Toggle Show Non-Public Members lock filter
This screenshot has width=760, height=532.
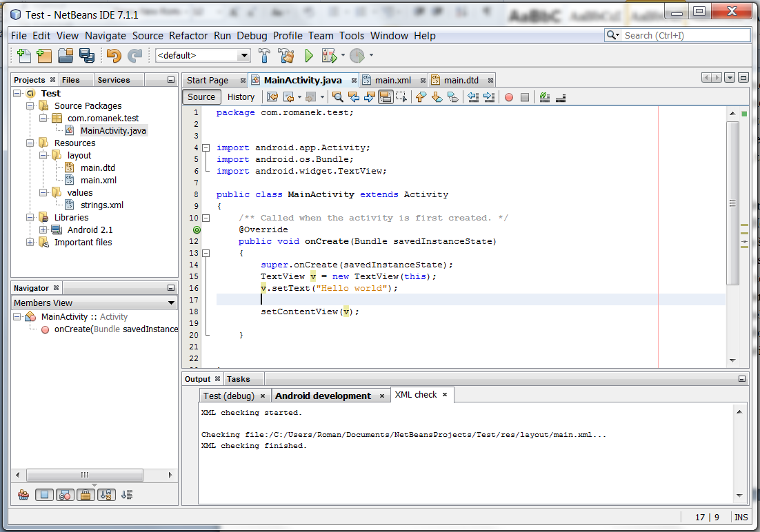86,495
